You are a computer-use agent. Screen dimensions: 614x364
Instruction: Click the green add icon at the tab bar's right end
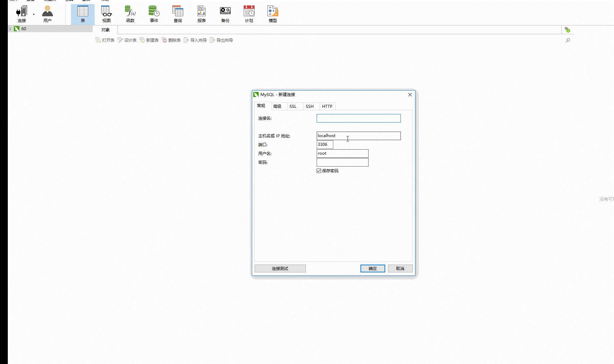(568, 30)
